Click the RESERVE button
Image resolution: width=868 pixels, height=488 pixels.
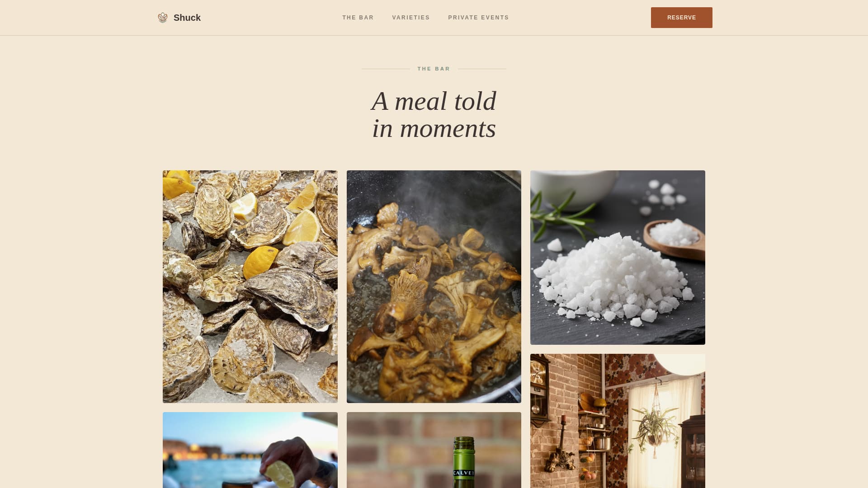click(x=682, y=18)
